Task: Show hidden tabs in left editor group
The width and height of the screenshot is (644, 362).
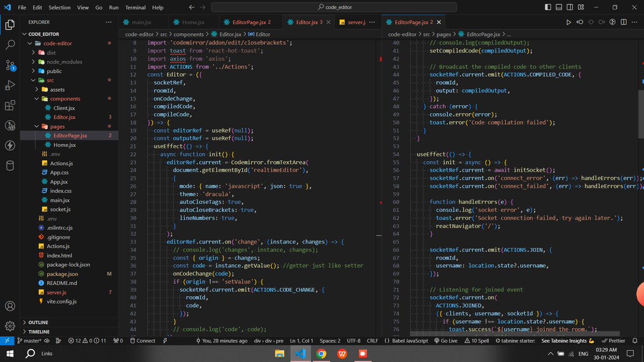Action: coord(373,22)
